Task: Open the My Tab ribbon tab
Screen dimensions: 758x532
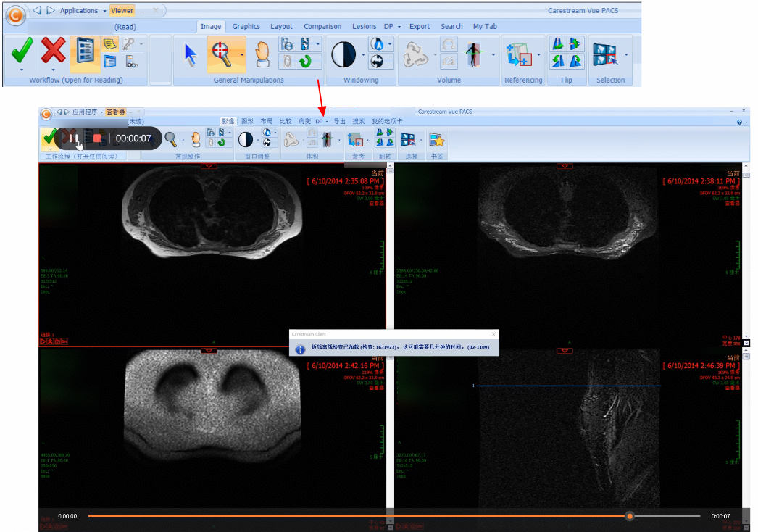Action: pyautogui.click(x=485, y=27)
